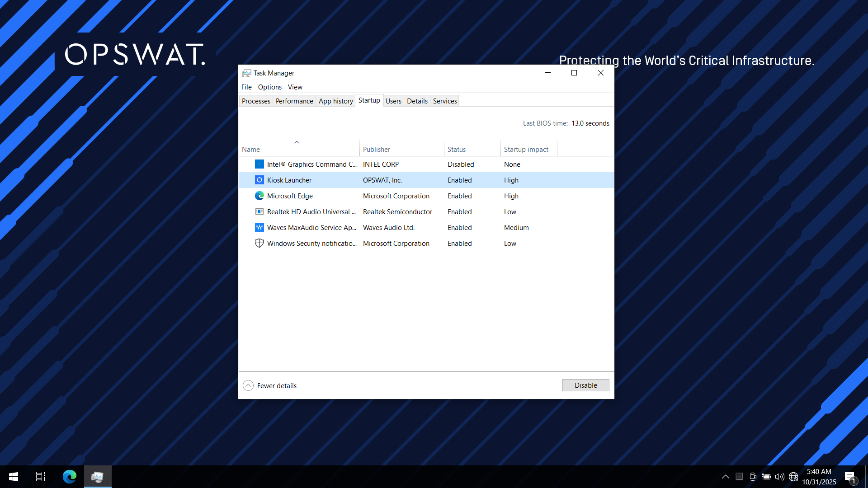
Task: Close the Task Manager window
Action: tap(601, 73)
